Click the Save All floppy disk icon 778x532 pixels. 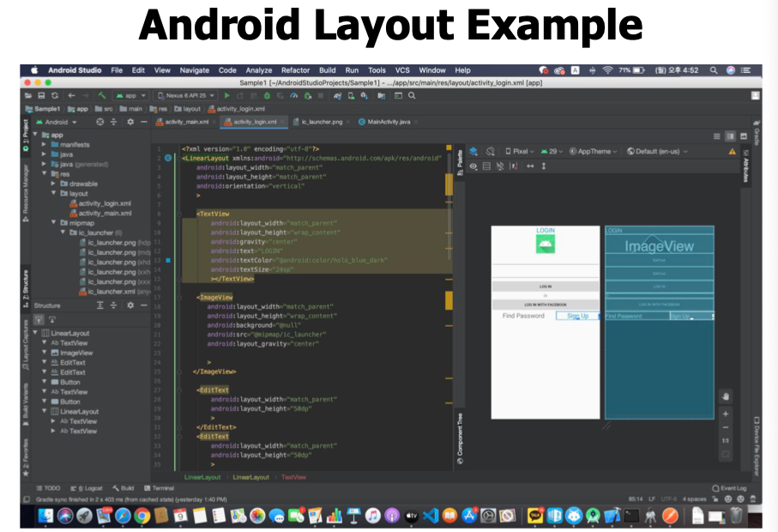pyautogui.click(x=42, y=95)
